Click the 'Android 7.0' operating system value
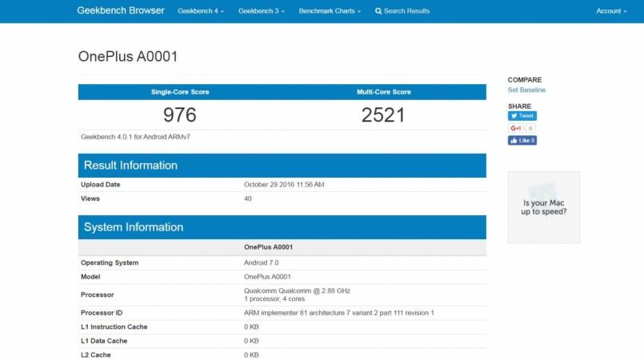Viewport: 644px width, 360px height. pyautogui.click(x=262, y=262)
